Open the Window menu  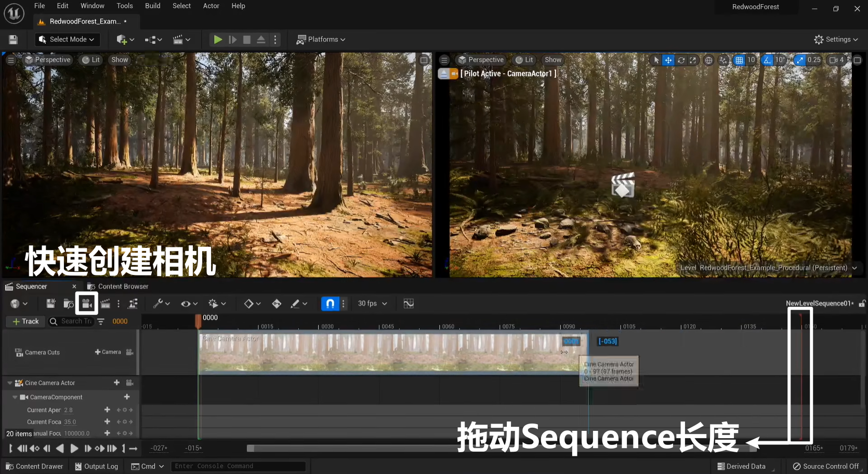tap(93, 6)
